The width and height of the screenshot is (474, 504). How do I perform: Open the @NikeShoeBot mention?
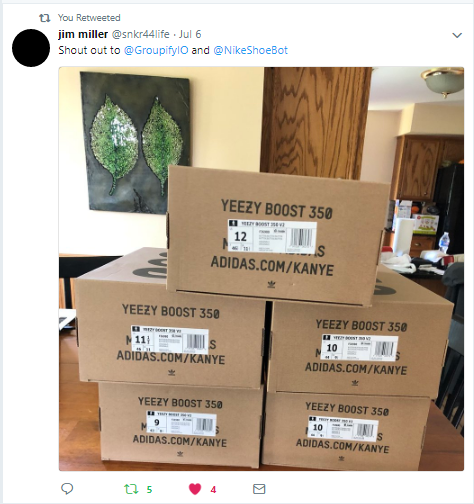pyautogui.click(x=250, y=50)
